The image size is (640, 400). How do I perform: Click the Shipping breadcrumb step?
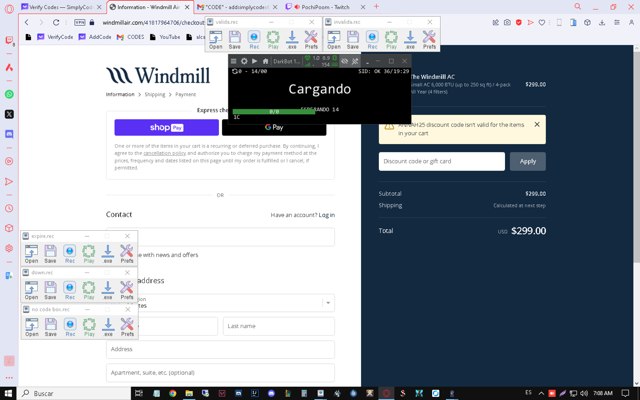coord(155,94)
